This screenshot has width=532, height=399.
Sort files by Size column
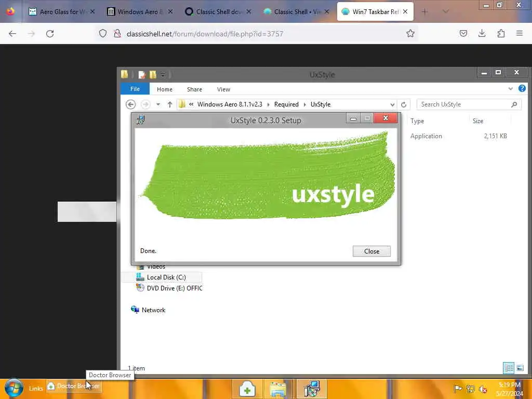point(478,121)
